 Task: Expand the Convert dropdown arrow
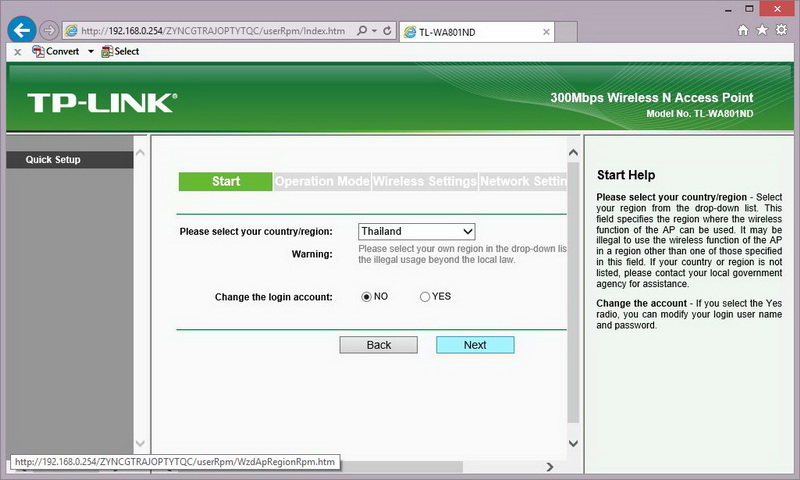91,52
